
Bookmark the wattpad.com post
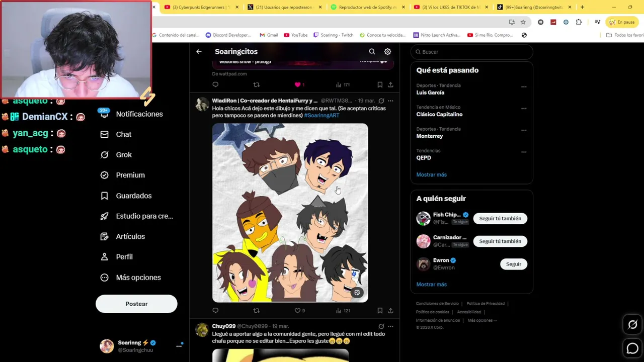click(380, 84)
